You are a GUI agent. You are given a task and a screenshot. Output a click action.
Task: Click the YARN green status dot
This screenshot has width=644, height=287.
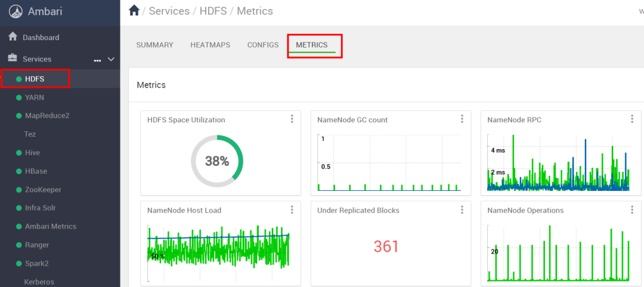point(18,98)
